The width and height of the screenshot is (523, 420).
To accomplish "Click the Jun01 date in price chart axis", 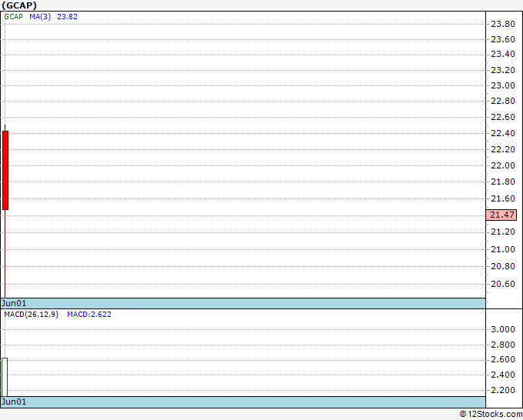I will [14, 303].
